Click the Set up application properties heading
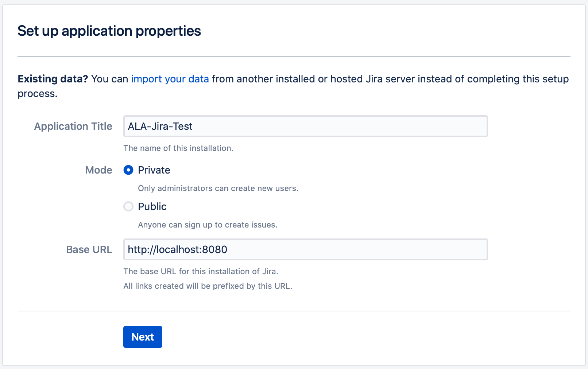The width and height of the screenshot is (588, 369). (x=109, y=31)
